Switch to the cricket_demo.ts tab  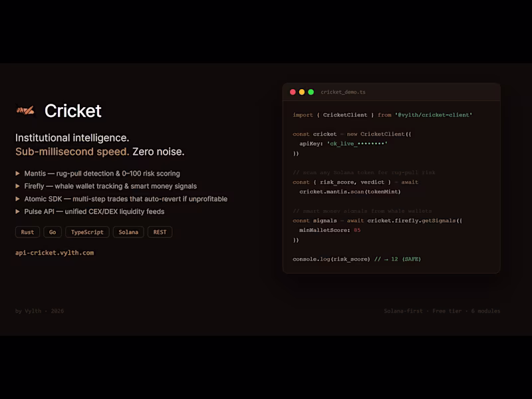[x=343, y=92]
